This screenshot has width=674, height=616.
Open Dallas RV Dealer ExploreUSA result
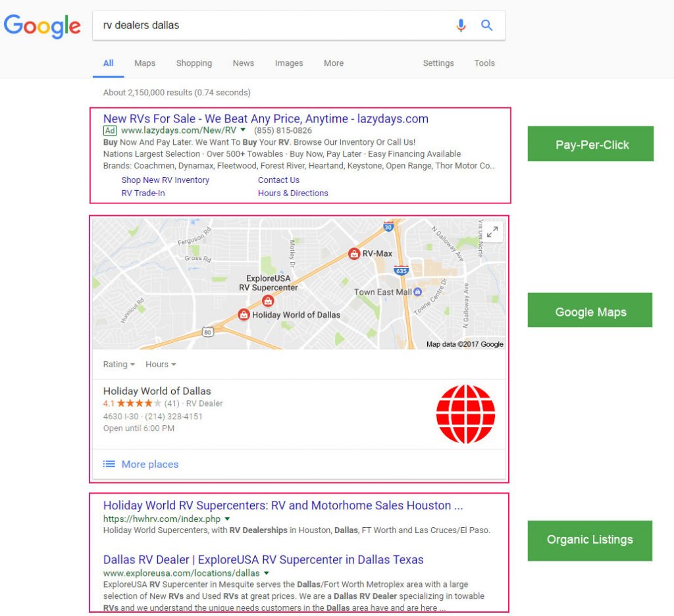click(x=263, y=559)
